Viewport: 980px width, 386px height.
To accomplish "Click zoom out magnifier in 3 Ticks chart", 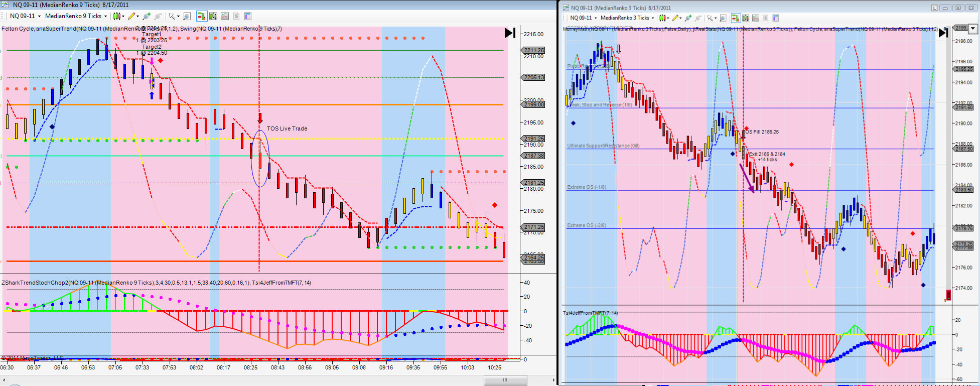I will click(698, 18).
